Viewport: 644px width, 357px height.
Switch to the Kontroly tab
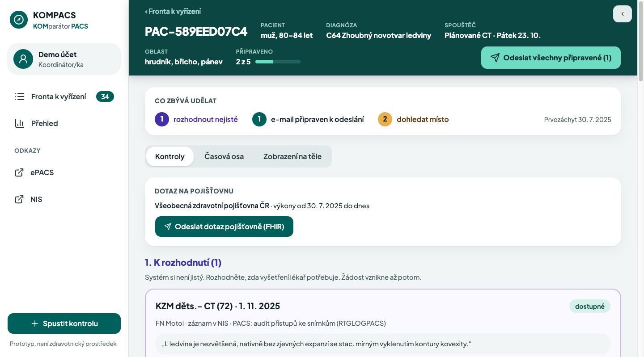tap(170, 156)
